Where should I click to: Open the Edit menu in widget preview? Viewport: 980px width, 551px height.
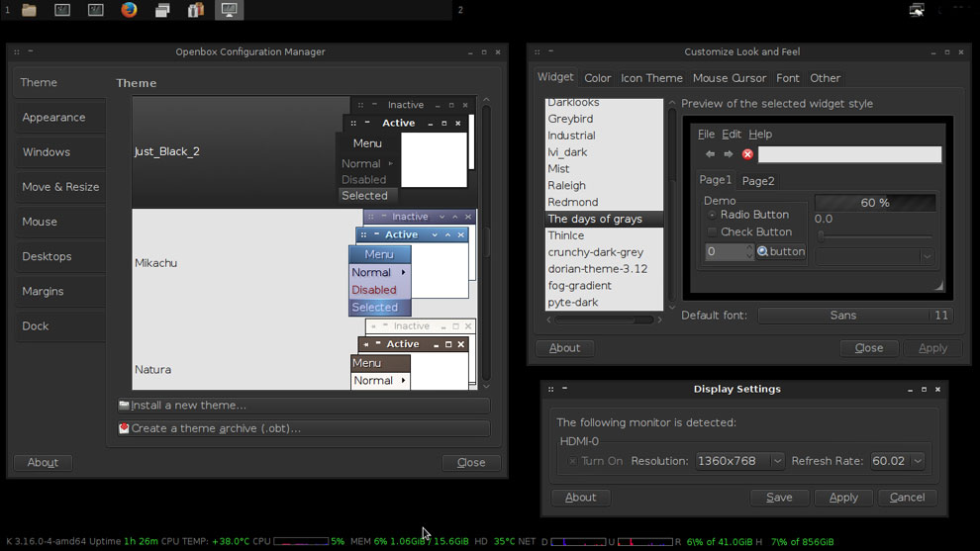732,135
